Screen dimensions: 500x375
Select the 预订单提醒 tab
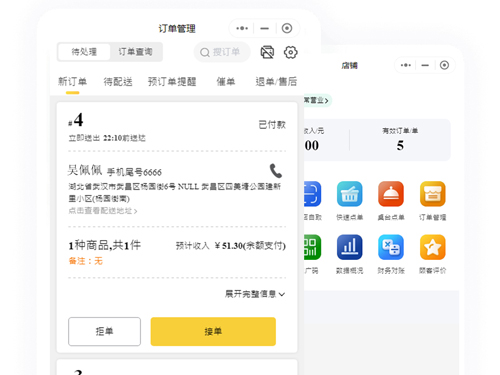tap(172, 82)
